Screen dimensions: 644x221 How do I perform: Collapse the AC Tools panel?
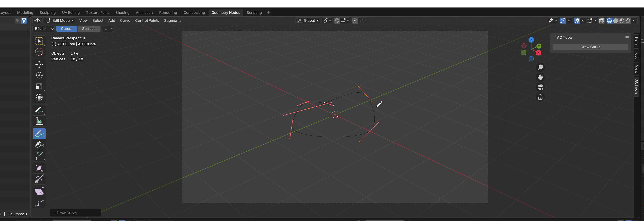click(x=555, y=37)
